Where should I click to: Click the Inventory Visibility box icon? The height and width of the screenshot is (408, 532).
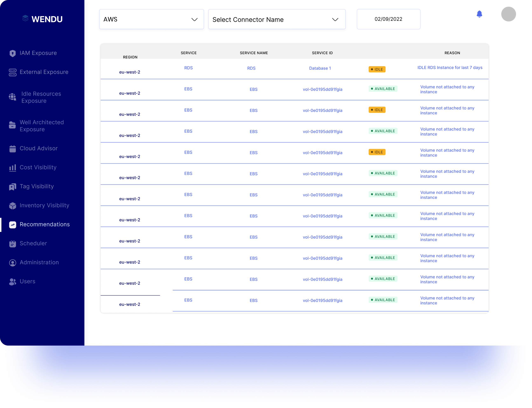13,205
